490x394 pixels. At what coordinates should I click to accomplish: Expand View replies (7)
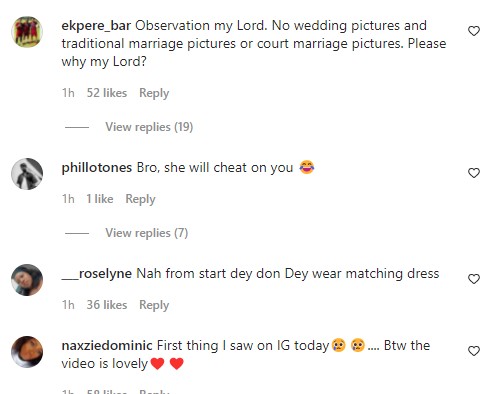(147, 233)
